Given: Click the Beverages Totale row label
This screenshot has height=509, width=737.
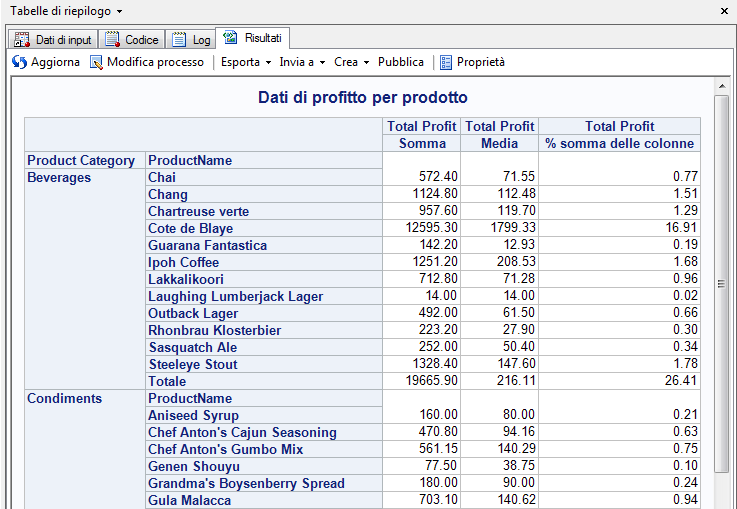Looking at the screenshot, I should (x=168, y=382).
